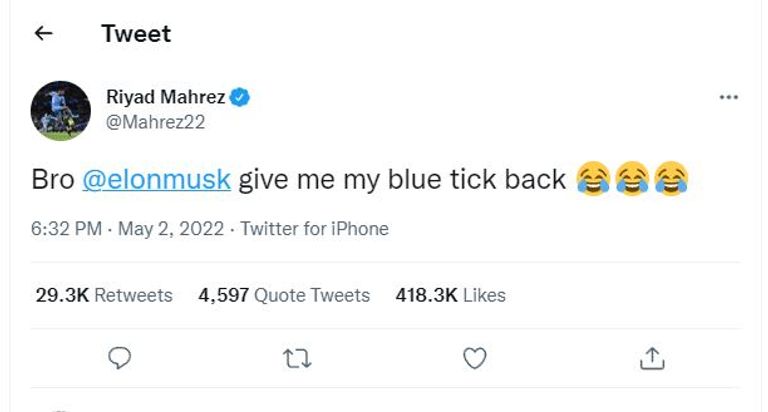
Task: View the 4,597 Quote Tweets
Action: (284, 295)
